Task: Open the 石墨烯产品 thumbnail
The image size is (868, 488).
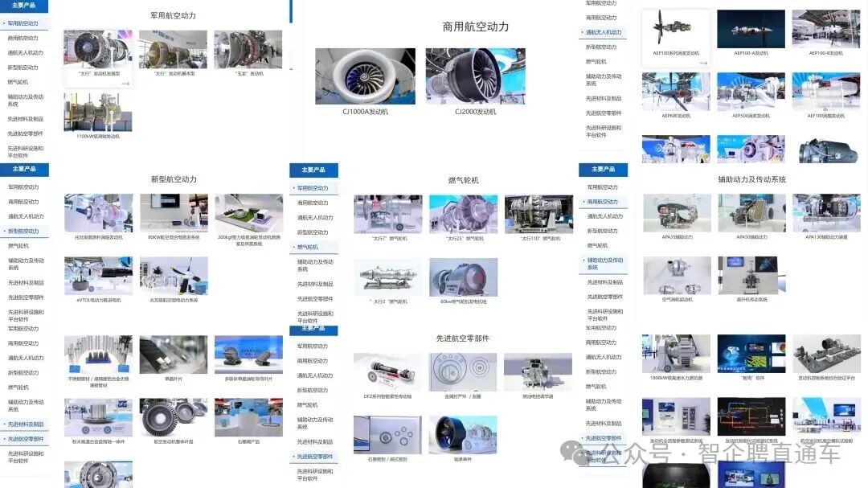Action: 248,417
